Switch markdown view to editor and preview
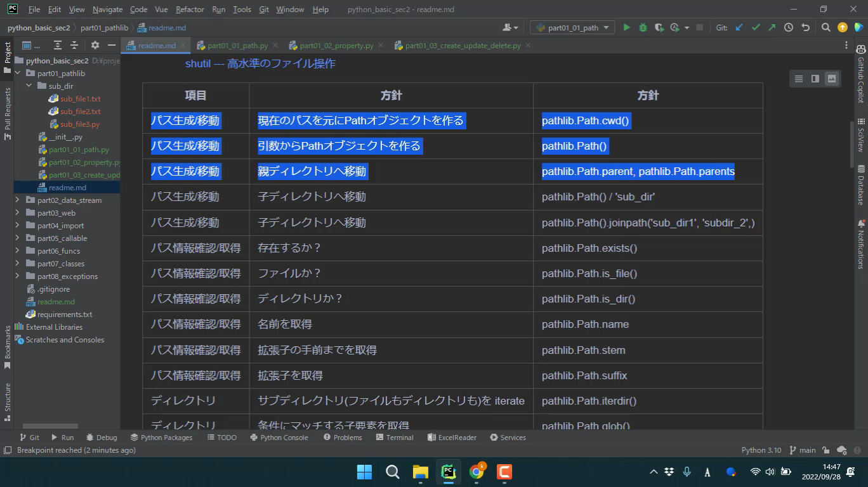Image resolution: width=868 pixels, height=487 pixels. point(815,79)
